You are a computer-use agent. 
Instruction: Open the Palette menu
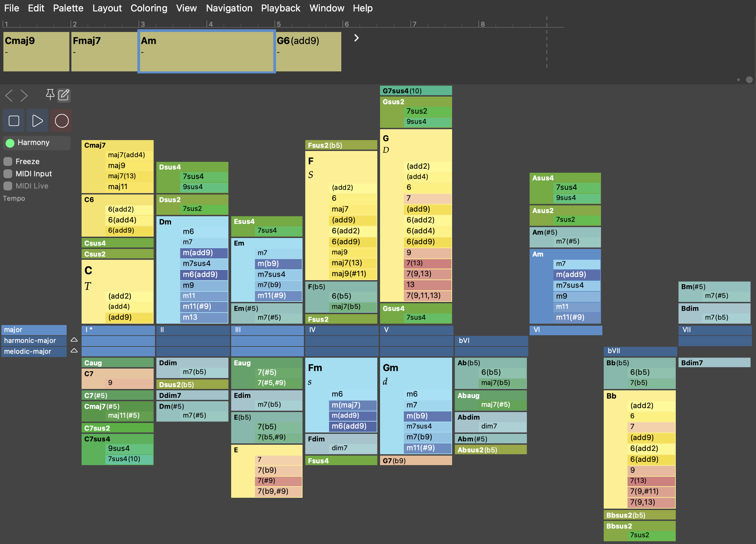click(68, 8)
